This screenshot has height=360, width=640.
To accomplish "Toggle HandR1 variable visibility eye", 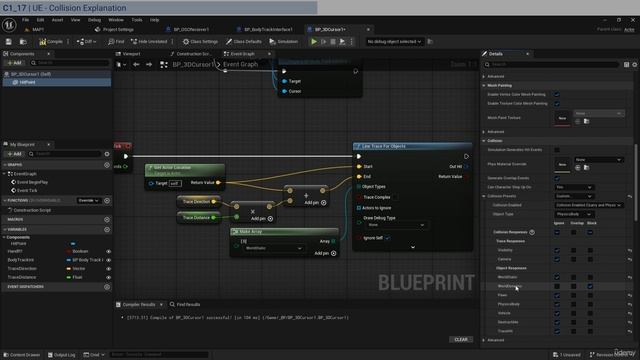I will 108,251.
